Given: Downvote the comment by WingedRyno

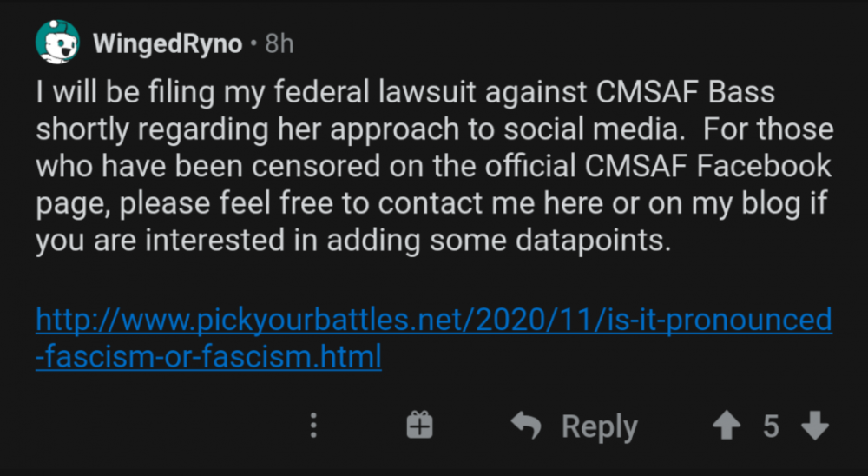Looking at the screenshot, I should click(814, 426).
